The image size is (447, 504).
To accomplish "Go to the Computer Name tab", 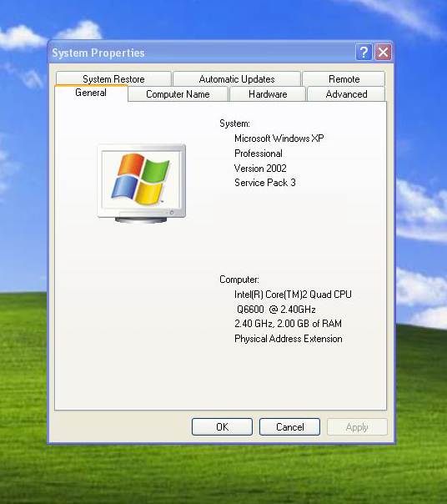I will point(178,94).
